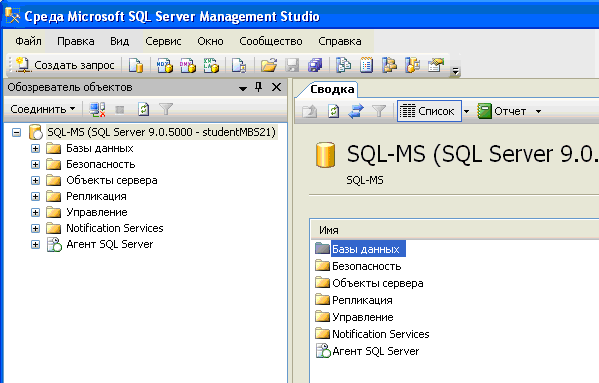
Task: Open the Соединить dropdown
Action: [x=42, y=109]
